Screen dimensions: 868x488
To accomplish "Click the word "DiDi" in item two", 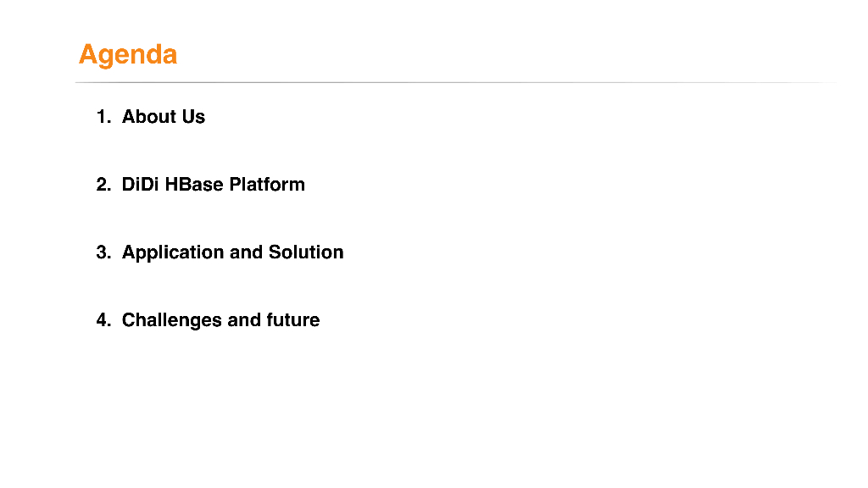I will pyautogui.click(x=141, y=185).
